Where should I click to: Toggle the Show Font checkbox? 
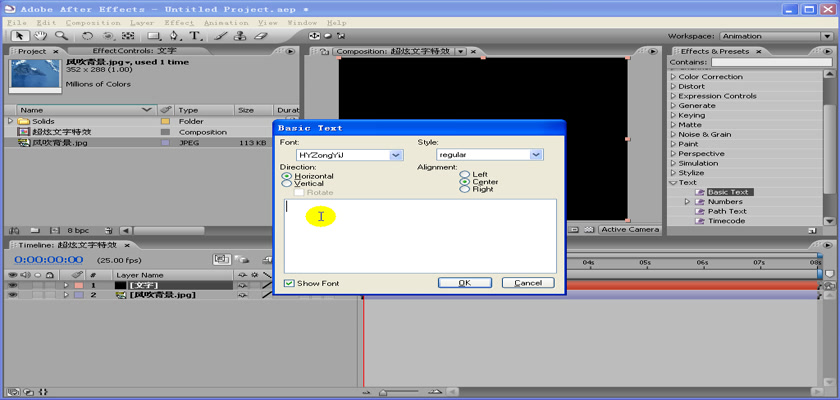tap(289, 283)
